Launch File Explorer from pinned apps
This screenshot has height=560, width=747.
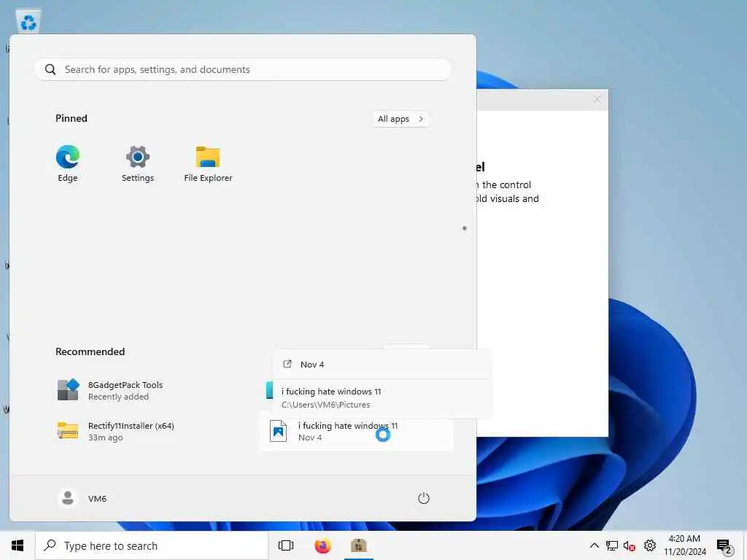tap(208, 163)
